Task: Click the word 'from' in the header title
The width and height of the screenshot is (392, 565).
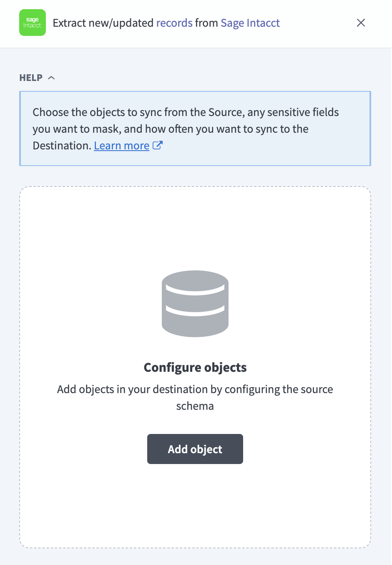Action: point(206,23)
